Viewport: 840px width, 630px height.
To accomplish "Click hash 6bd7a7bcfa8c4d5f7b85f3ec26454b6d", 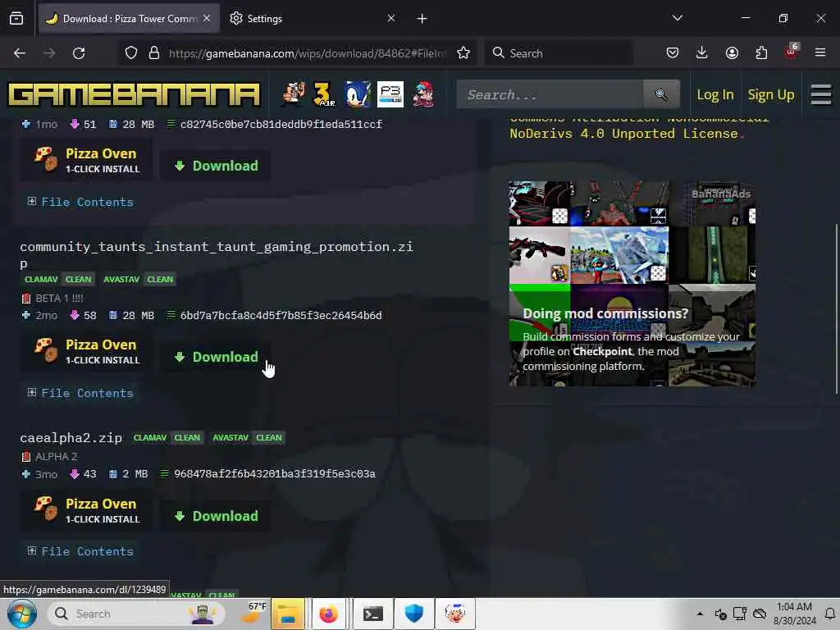I will pos(281,316).
